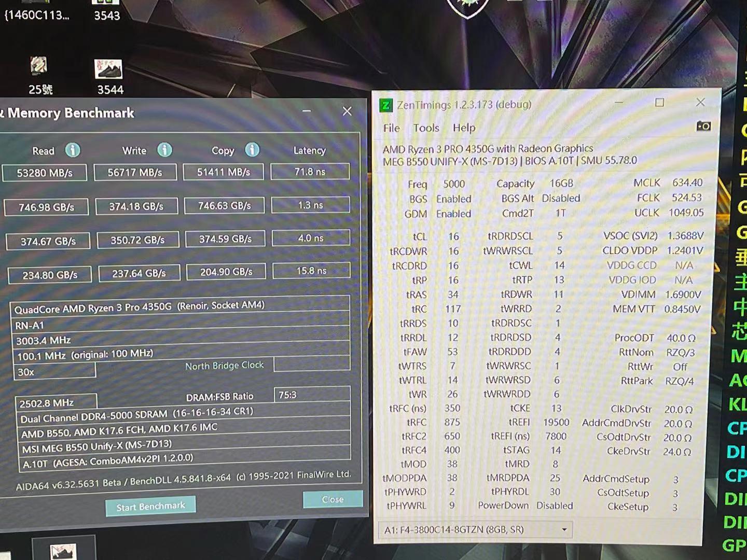
Task: Click tRC value 117
Action: [x=453, y=309]
